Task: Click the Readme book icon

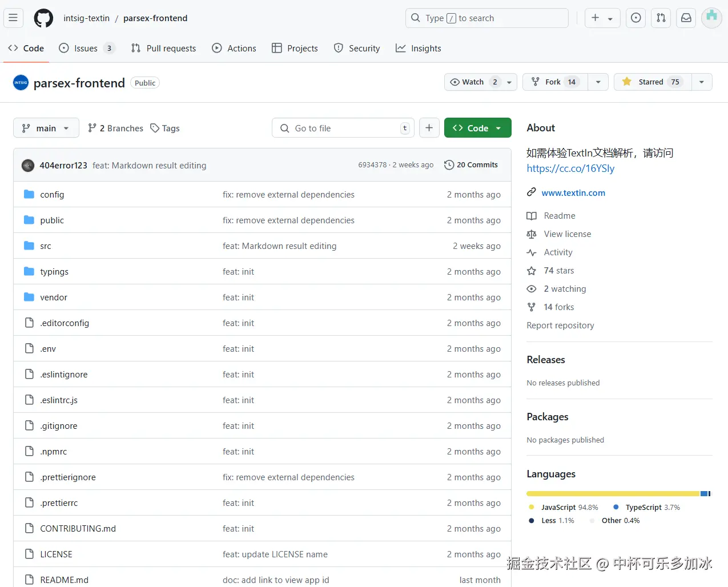Action: pos(531,216)
